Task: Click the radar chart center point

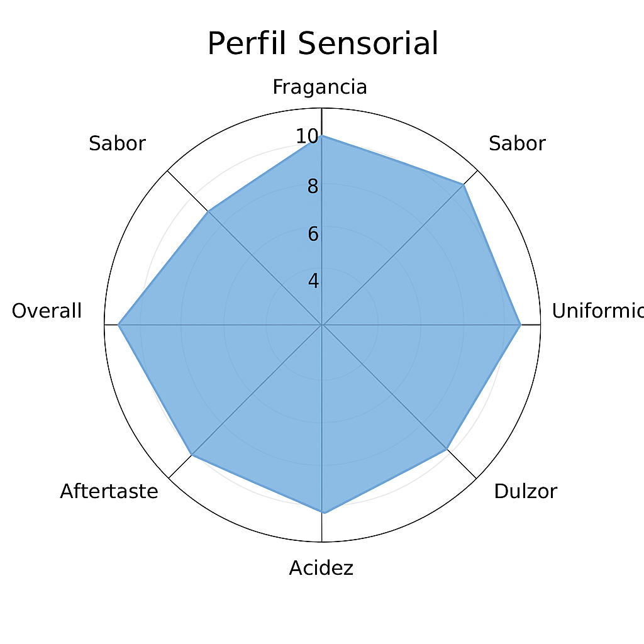Action: point(322,325)
